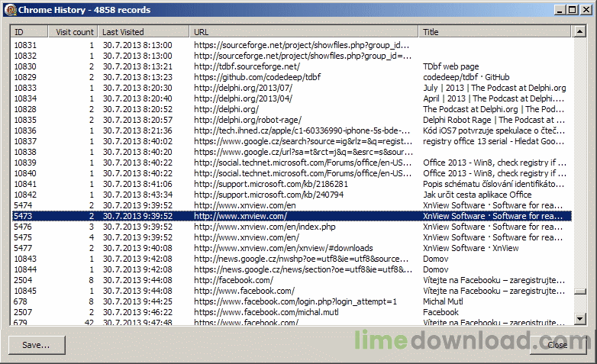Select the facebook.com/michal.mutl URL row
This screenshot has width=597, height=364.
(x=292, y=312)
